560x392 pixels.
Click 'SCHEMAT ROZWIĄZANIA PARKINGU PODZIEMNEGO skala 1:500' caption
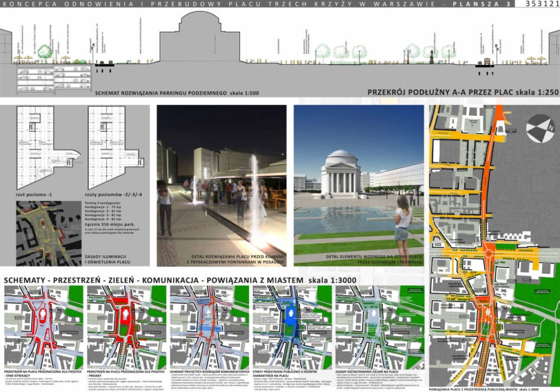click(177, 93)
